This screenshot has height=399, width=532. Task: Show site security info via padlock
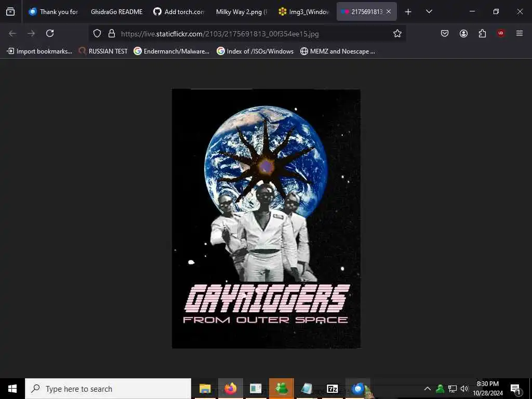[112, 33]
